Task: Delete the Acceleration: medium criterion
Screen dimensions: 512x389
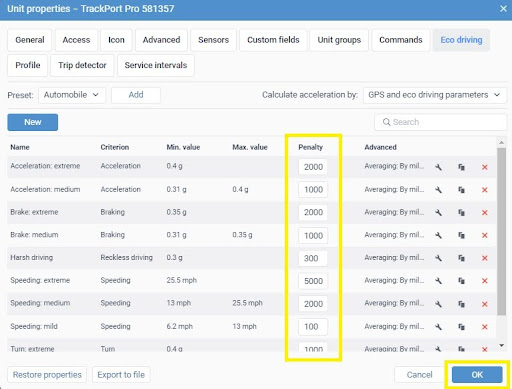Action: [x=485, y=190]
